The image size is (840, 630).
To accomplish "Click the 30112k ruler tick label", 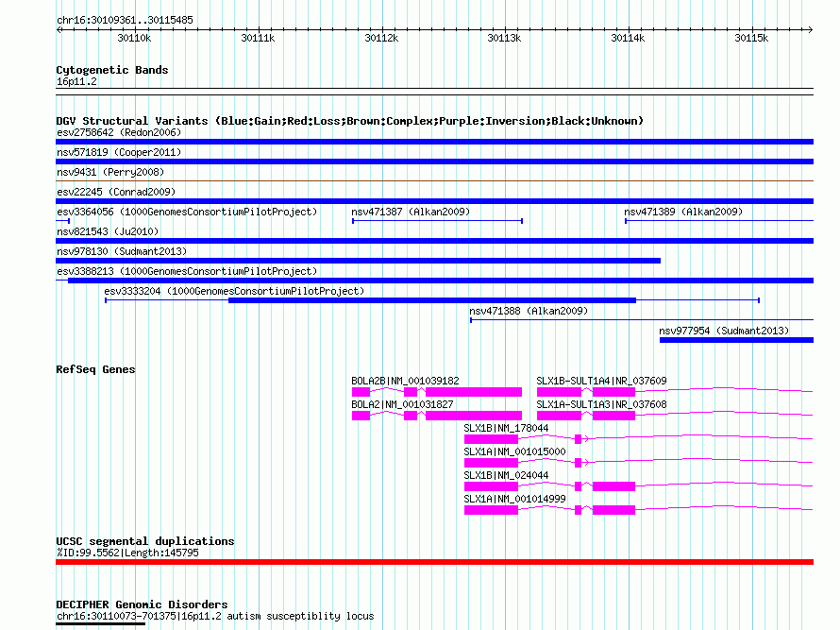I will [381, 38].
